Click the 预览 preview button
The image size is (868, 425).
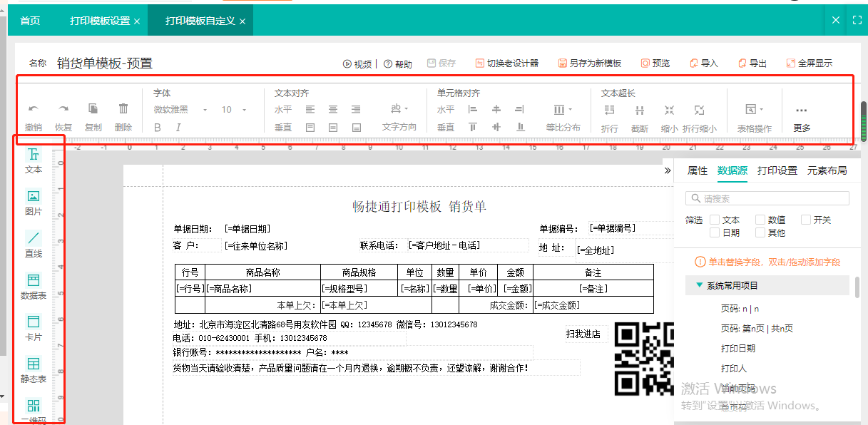point(655,63)
